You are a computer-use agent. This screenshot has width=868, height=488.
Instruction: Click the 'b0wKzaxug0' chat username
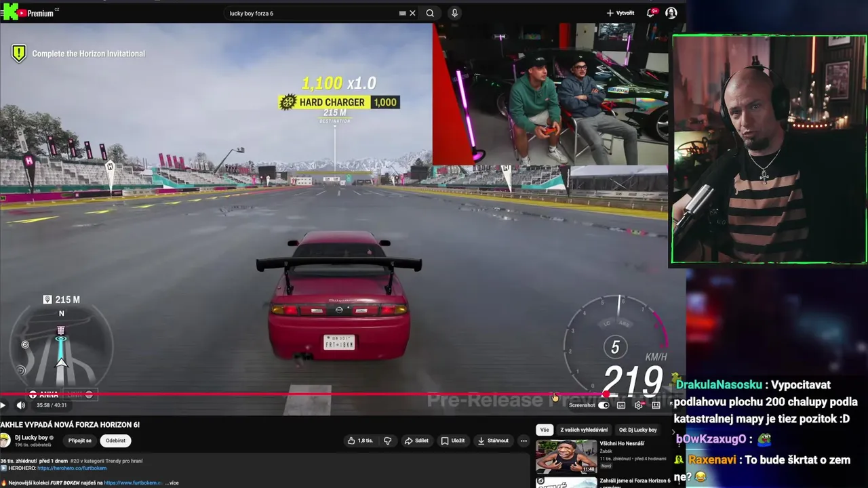pyautogui.click(x=711, y=439)
